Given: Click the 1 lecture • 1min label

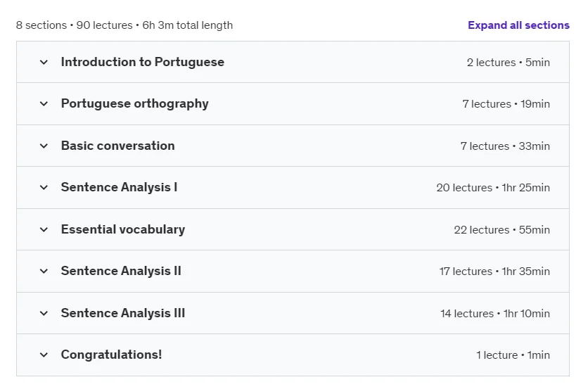Looking at the screenshot, I should [513, 355].
